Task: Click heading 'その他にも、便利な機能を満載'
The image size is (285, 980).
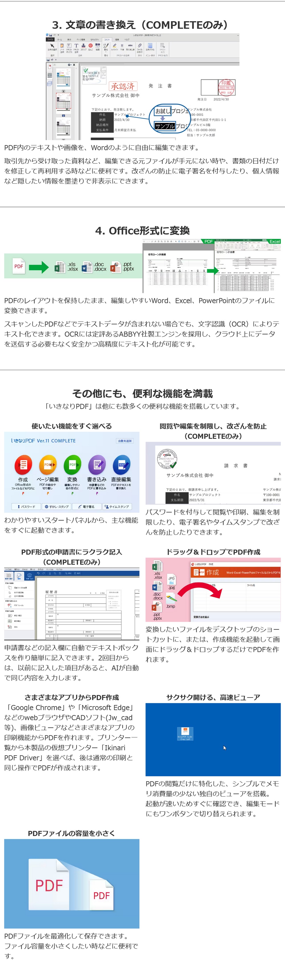Action: [x=142, y=393]
